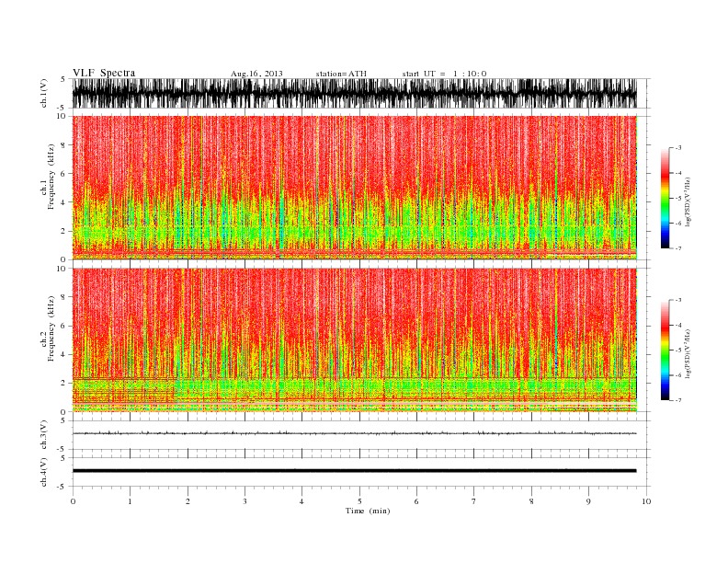
Task: Click the '6' kHz tick on ch.2 spectrogram
Action: coord(63,326)
